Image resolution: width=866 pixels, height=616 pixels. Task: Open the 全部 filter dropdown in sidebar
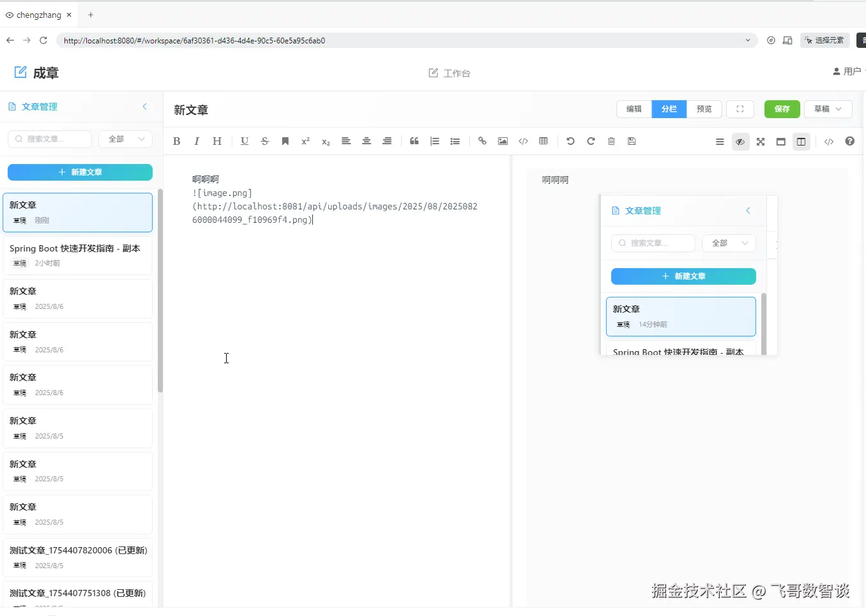click(126, 139)
